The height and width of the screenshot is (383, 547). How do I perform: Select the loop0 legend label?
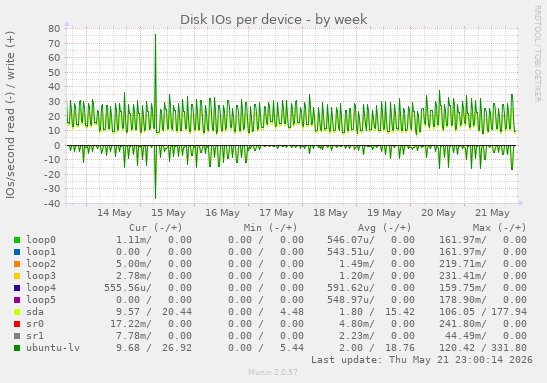(x=41, y=240)
